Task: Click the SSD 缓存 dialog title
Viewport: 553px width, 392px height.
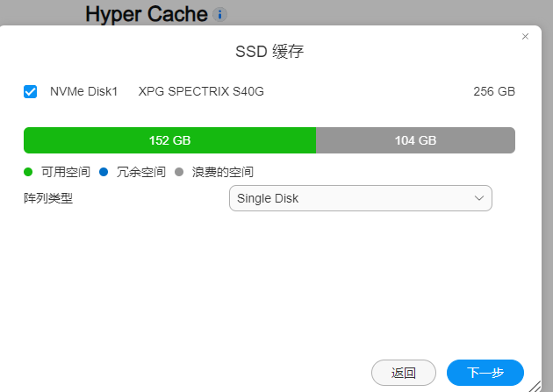Action: pyautogui.click(x=269, y=52)
